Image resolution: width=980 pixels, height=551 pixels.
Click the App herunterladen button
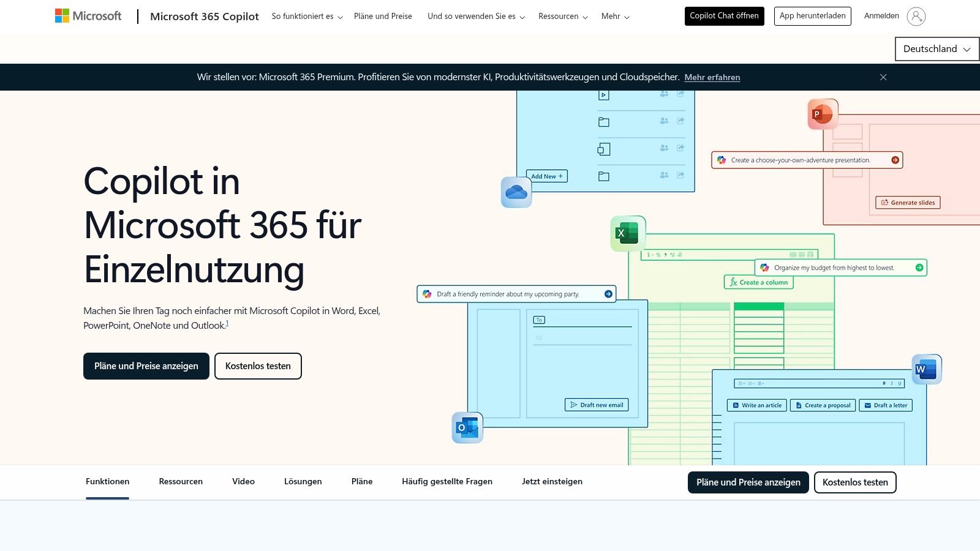click(812, 16)
